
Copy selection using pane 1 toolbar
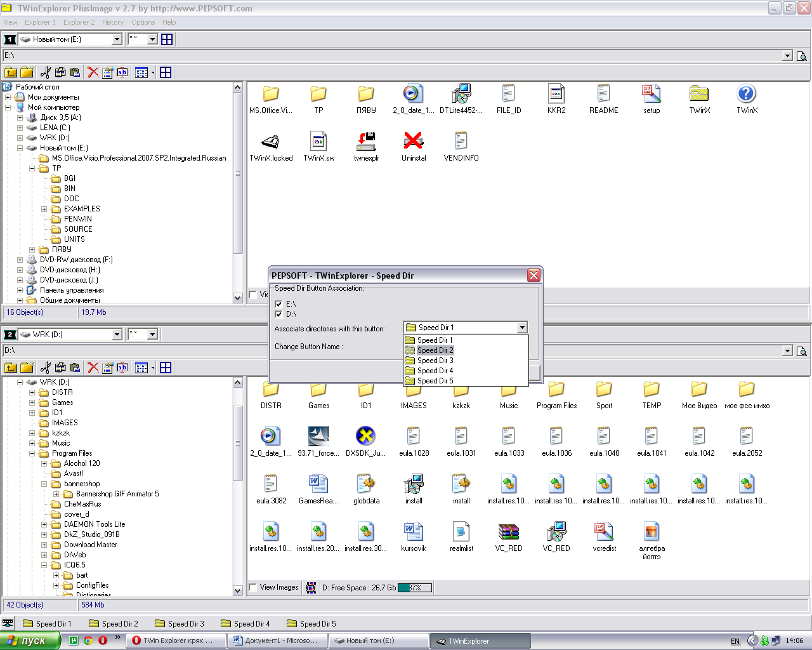click(60, 72)
